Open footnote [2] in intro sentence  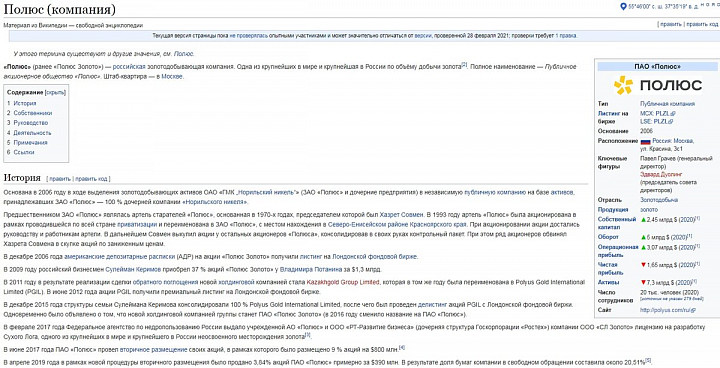click(x=464, y=65)
